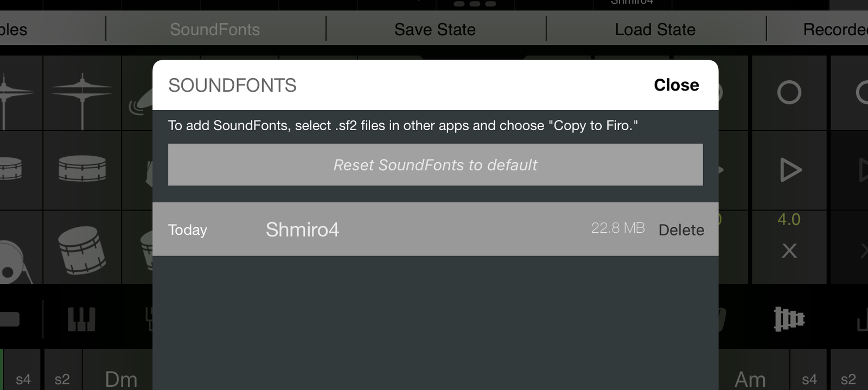868x390 pixels.
Task: Select the Dm chord pad
Action: click(x=121, y=374)
